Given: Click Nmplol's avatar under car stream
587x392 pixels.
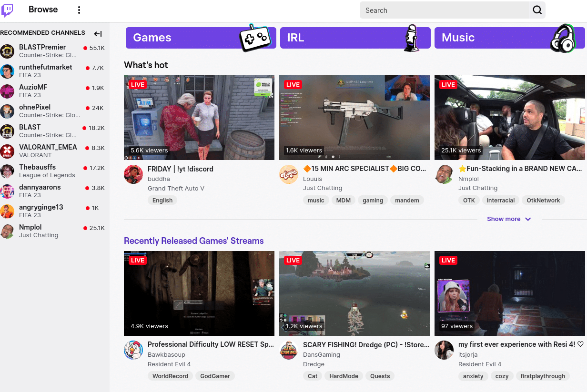Looking at the screenshot, I should point(444,174).
